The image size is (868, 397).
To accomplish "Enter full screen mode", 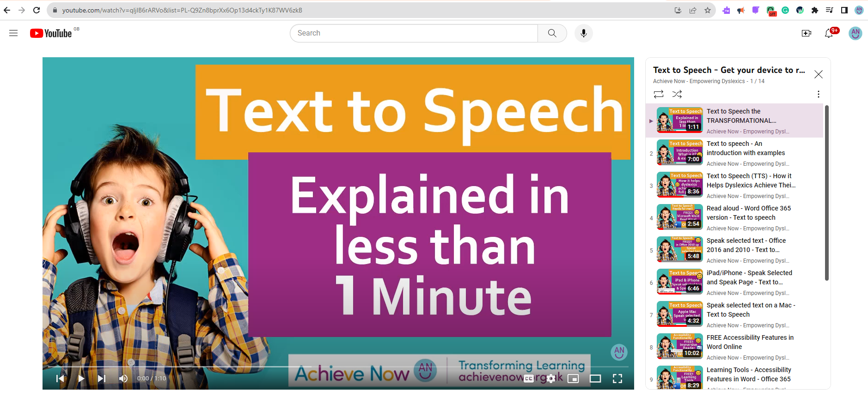I will (617, 379).
